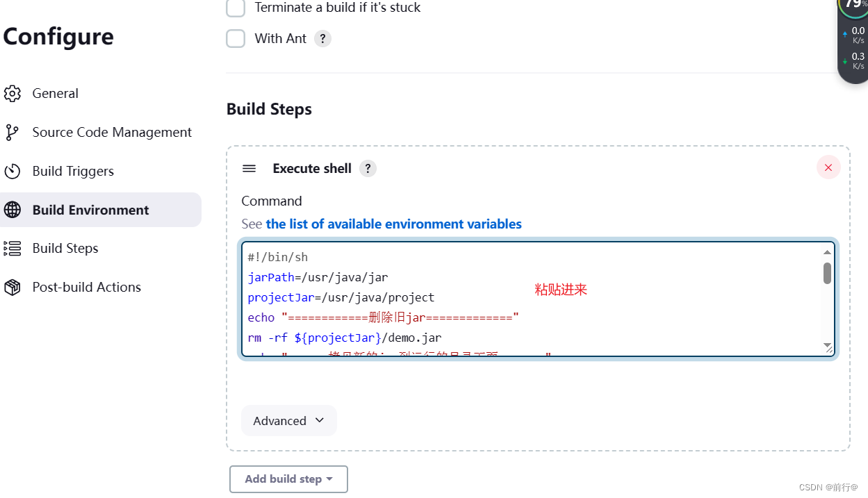Image resolution: width=868 pixels, height=498 pixels.
Task: Check the With Ant checkbox
Action: coord(236,38)
